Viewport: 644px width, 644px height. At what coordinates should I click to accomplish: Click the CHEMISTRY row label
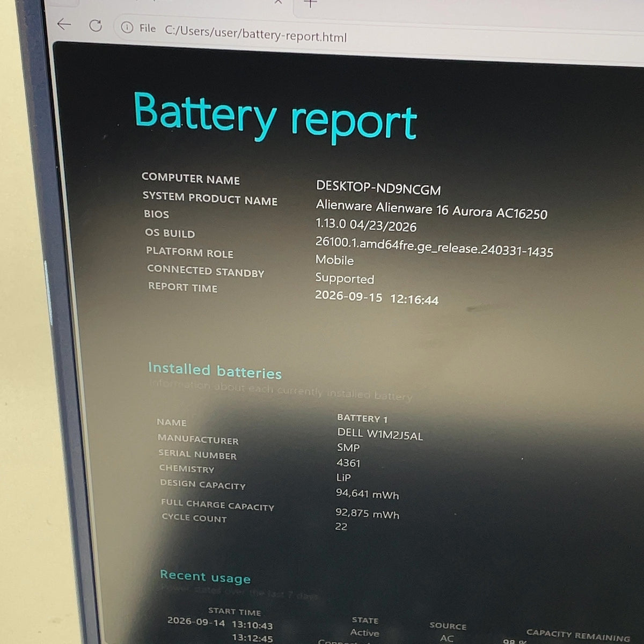(187, 469)
